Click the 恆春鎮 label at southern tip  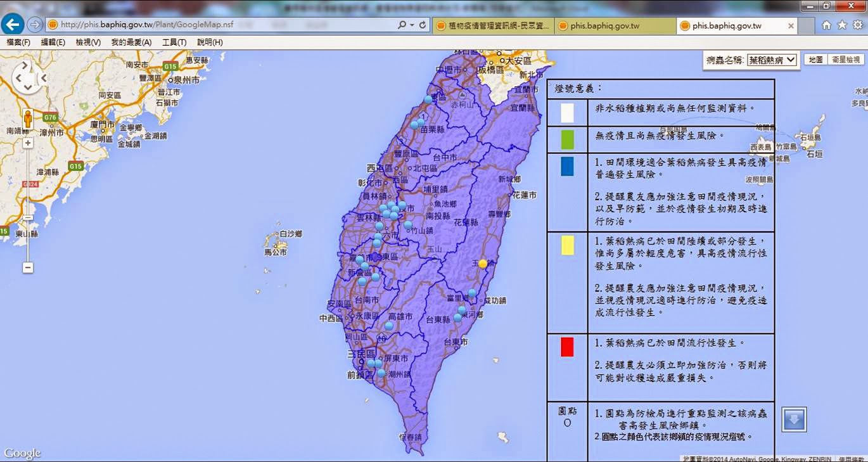[410, 438]
